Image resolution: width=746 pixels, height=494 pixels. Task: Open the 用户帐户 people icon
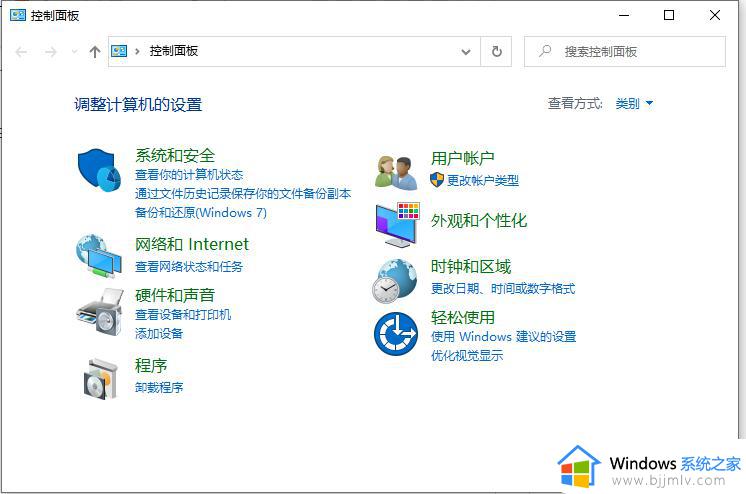(x=396, y=173)
